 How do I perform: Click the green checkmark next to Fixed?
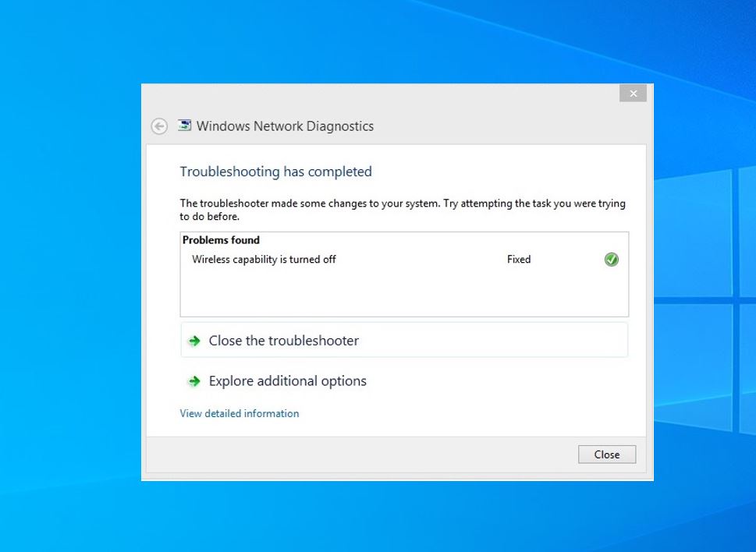click(x=612, y=259)
